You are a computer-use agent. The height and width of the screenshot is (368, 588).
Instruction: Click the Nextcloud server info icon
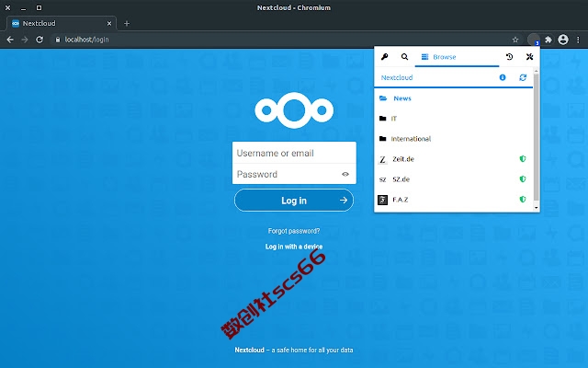pos(503,77)
